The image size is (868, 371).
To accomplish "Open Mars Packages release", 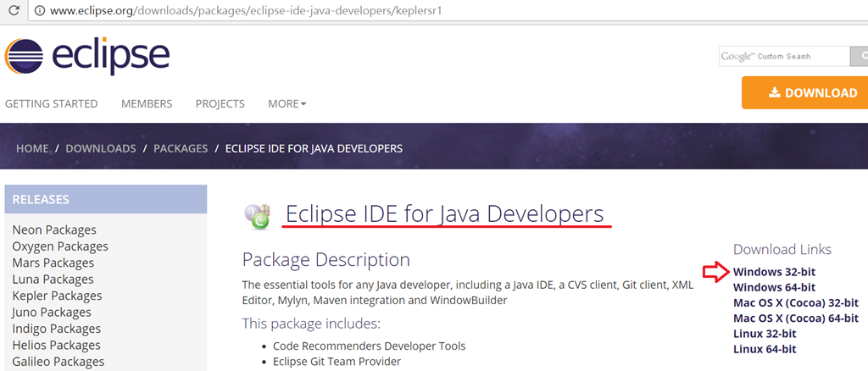I will (53, 263).
